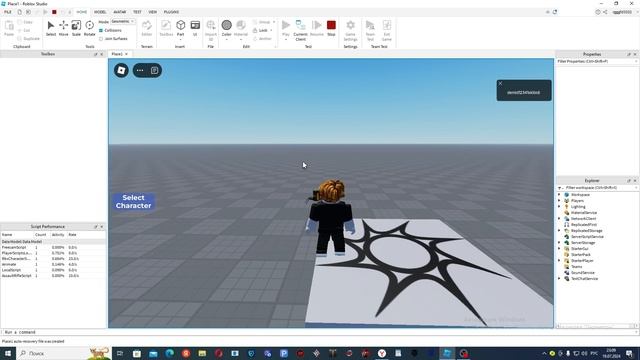Switch to the AVATAR ribbon tab

click(120, 12)
